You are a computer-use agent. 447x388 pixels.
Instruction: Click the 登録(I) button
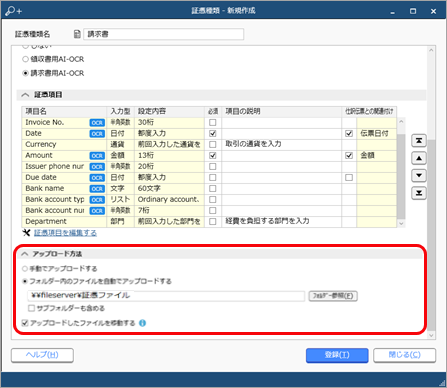pyautogui.click(x=337, y=355)
